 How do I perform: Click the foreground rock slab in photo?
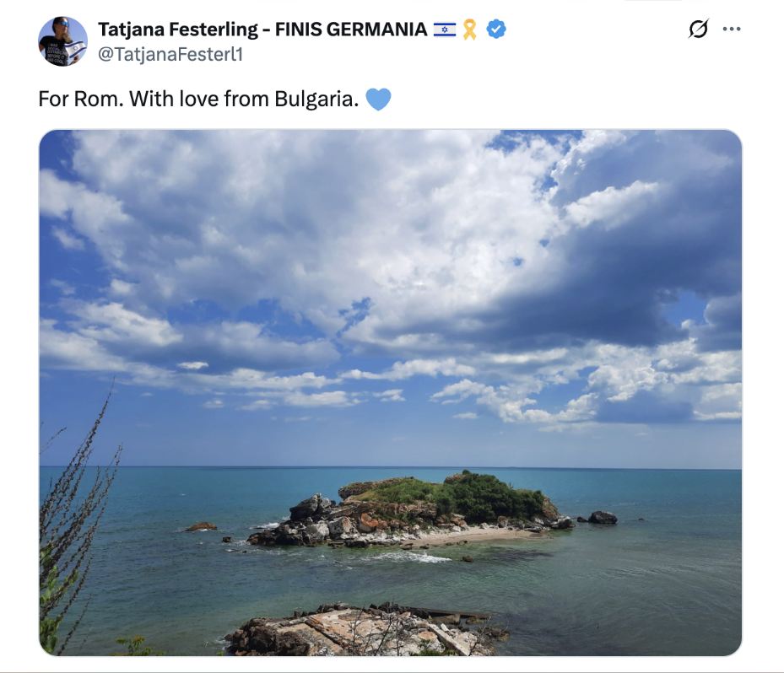[365, 629]
